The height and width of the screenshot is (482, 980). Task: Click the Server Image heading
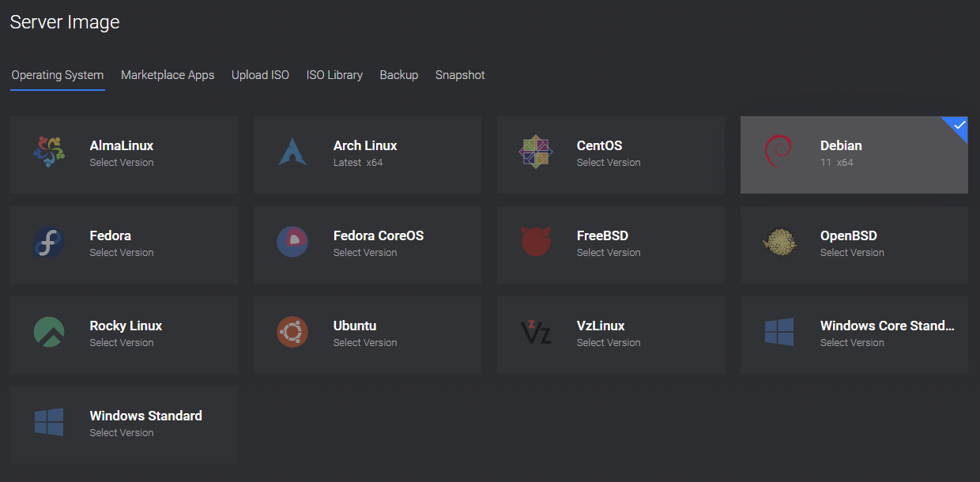(x=65, y=22)
